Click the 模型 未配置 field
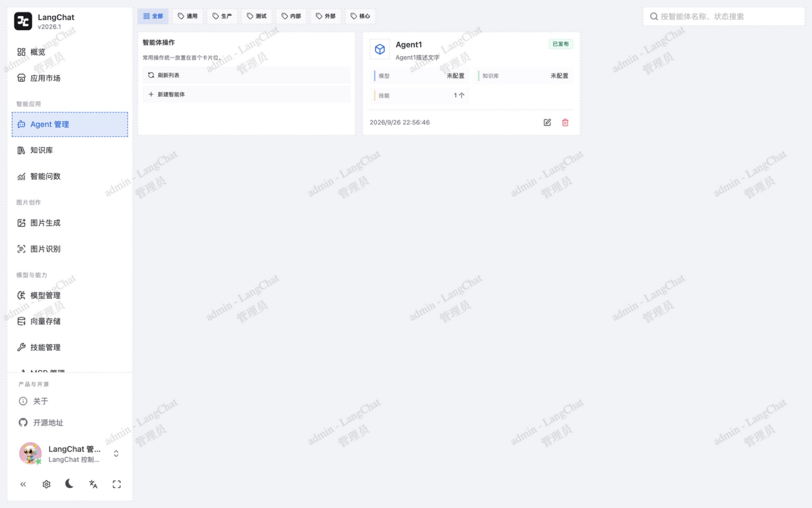 (x=420, y=76)
